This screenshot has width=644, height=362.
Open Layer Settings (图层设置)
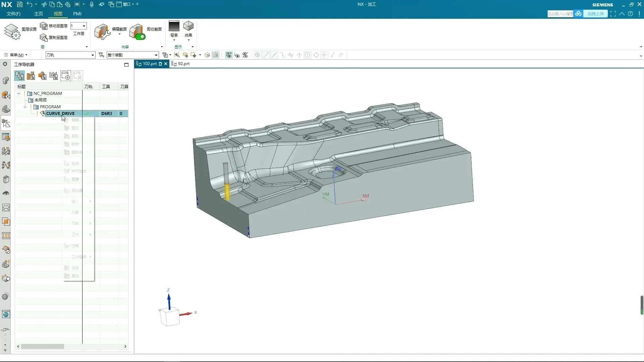(12, 32)
